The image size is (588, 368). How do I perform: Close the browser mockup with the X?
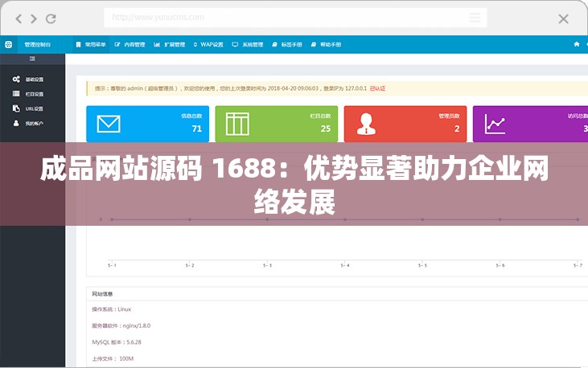click(563, 18)
